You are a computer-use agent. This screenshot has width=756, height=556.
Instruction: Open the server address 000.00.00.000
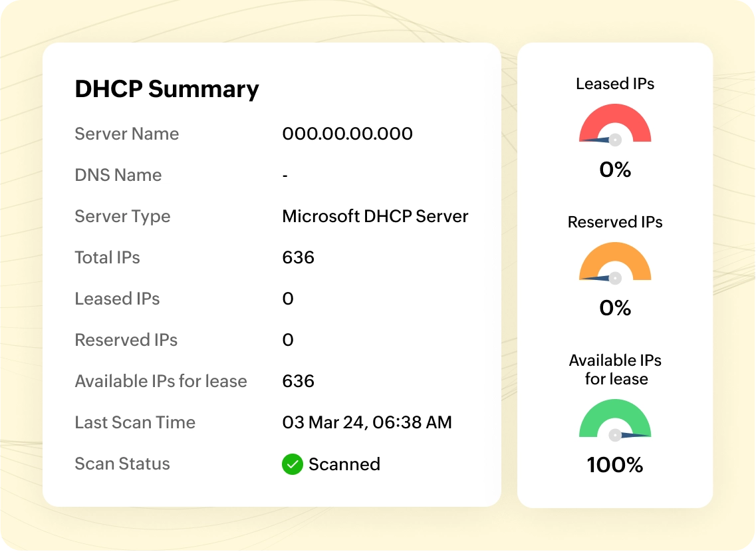tap(347, 134)
